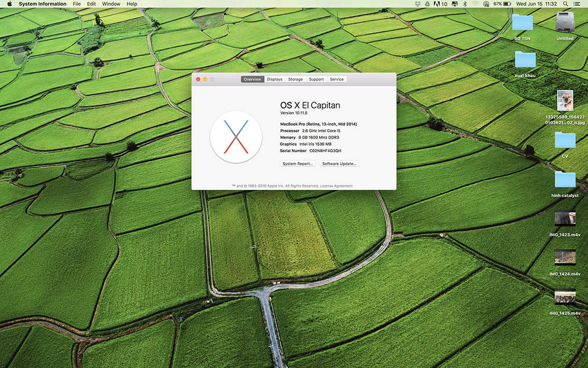Click the battery status icon

point(507,4)
